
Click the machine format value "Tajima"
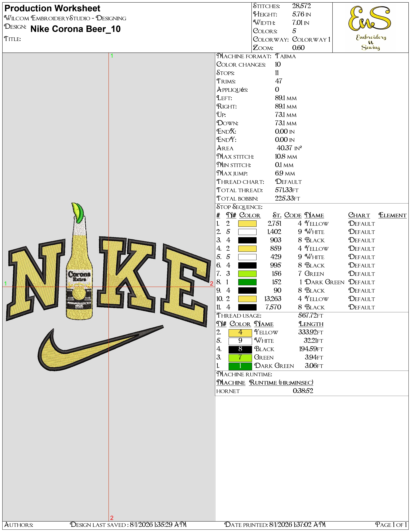click(x=285, y=56)
